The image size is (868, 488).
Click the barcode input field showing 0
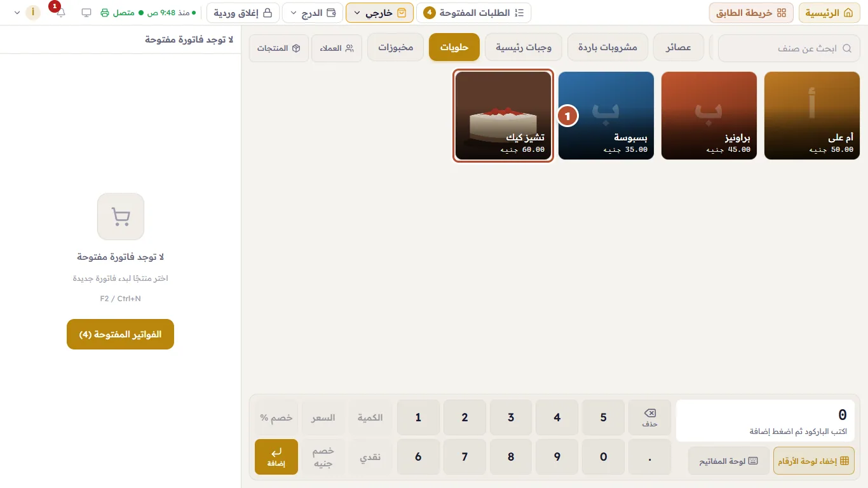765,421
